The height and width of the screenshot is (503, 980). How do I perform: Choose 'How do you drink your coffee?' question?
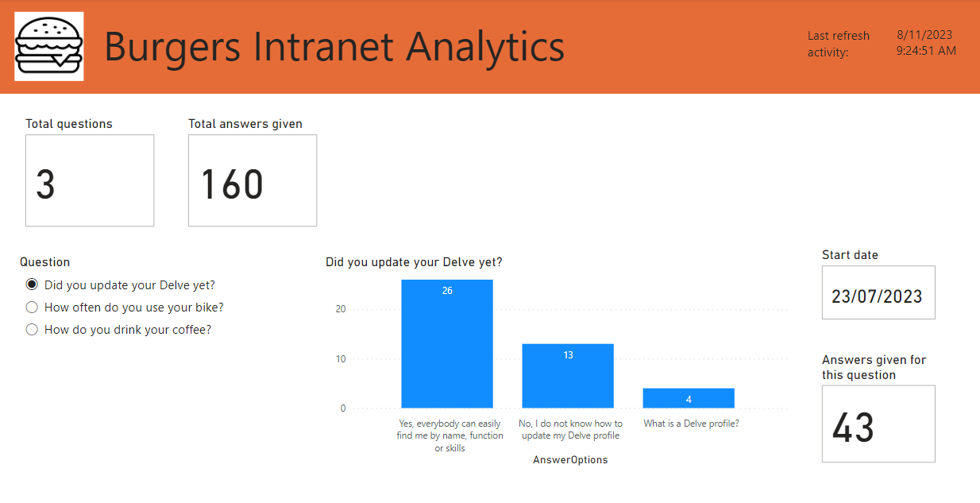(119, 329)
